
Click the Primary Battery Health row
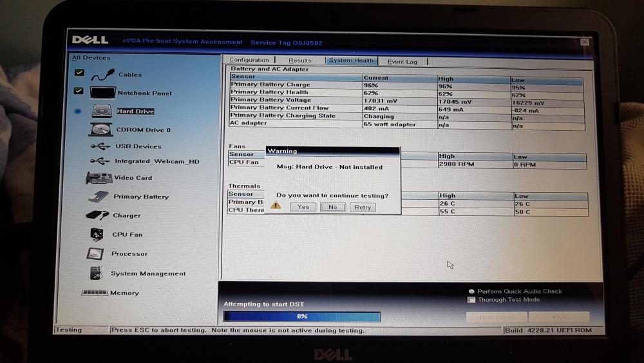[x=406, y=93]
